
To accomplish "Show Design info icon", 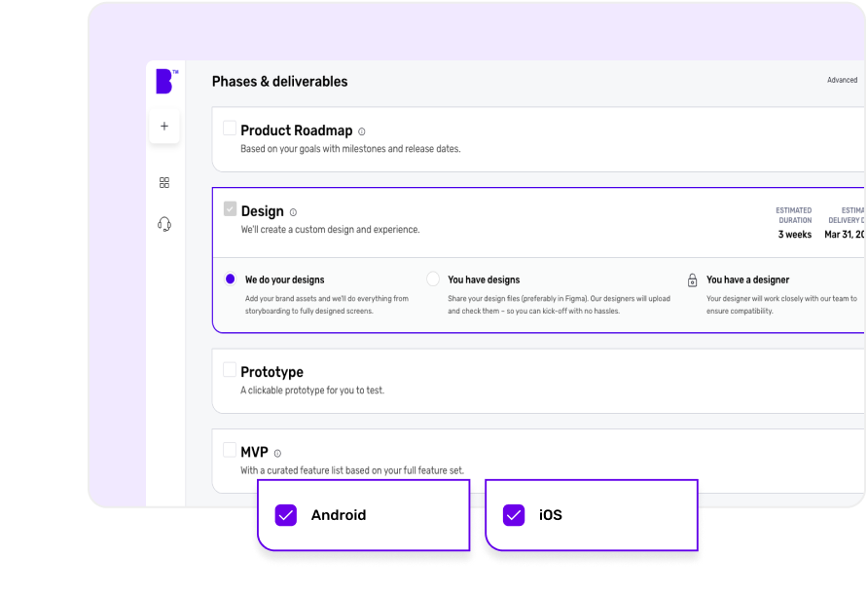I will coord(294,212).
